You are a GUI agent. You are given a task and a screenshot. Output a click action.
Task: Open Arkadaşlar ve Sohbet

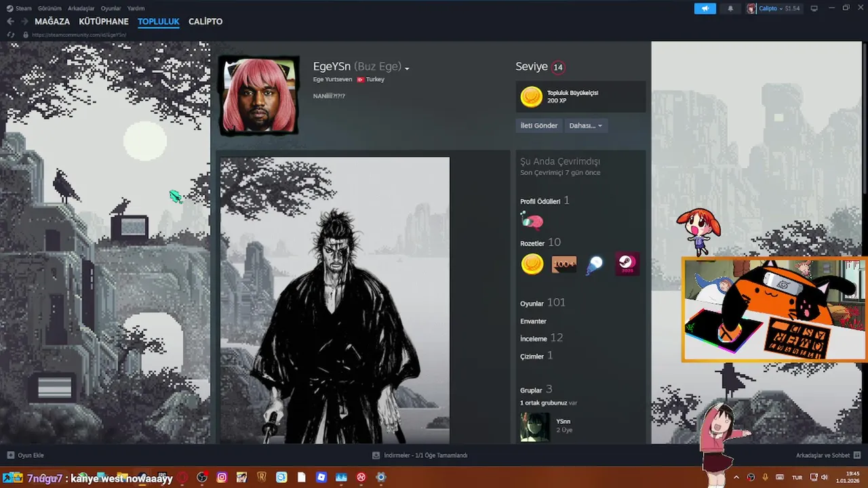[828, 455]
